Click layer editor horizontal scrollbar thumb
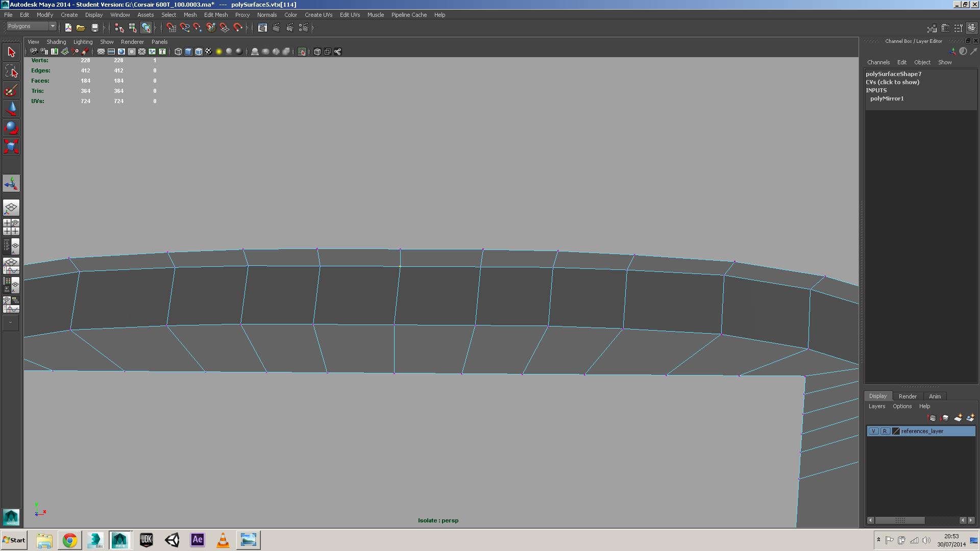 pyautogui.click(x=900, y=520)
